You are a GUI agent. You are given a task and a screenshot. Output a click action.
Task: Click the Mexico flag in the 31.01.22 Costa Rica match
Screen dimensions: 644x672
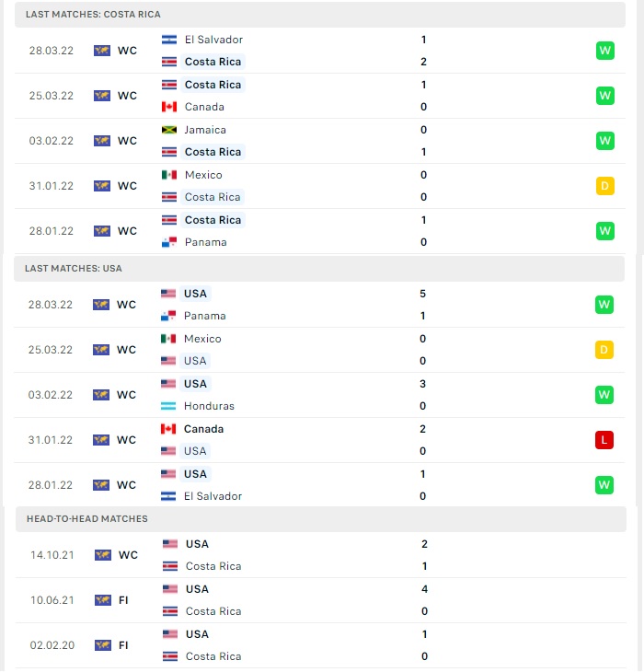(x=169, y=175)
